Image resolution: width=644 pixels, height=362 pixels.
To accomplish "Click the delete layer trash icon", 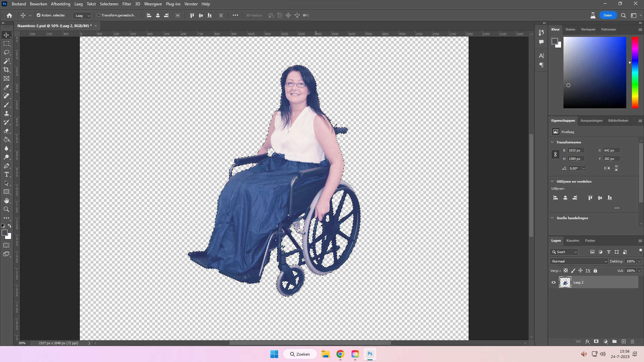I will (x=633, y=342).
